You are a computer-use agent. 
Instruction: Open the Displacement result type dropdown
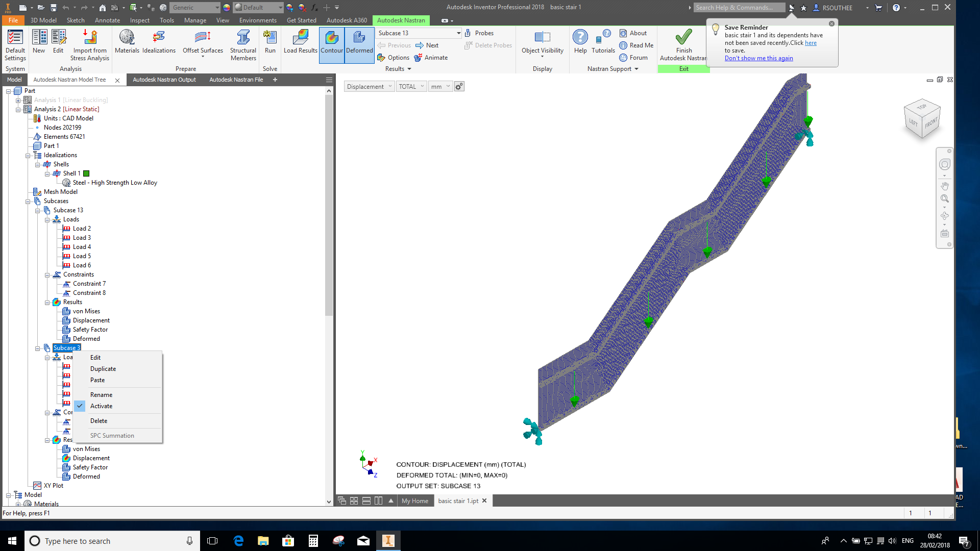click(x=369, y=86)
